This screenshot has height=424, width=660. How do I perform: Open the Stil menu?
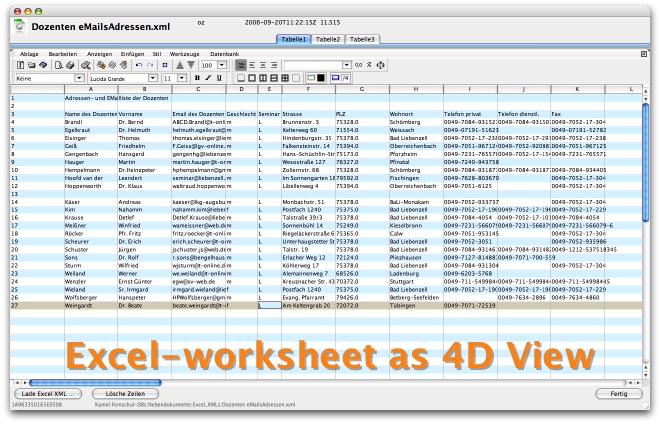coord(157,54)
